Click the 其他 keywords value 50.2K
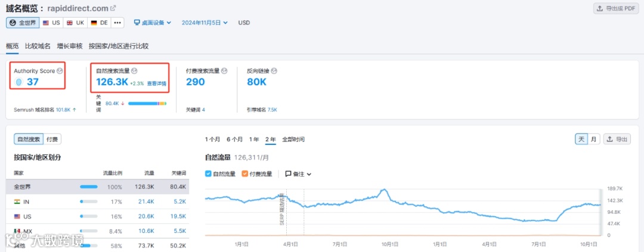 [178, 246]
